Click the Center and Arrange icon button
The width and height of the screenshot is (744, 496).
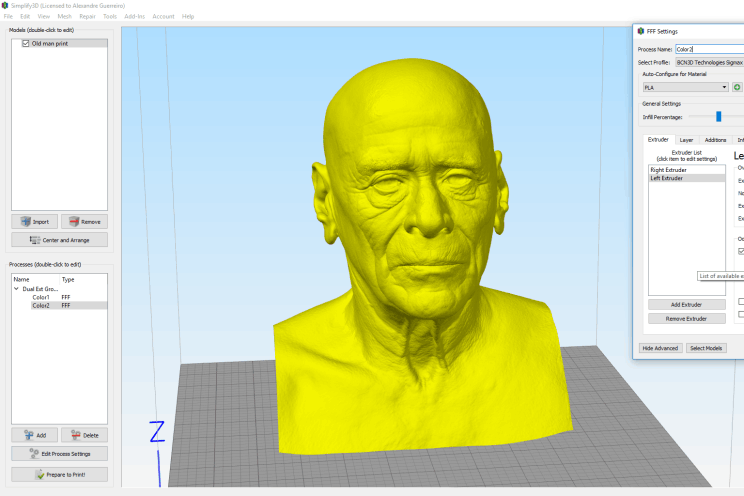pyautogui.click(x=59, y=240)
